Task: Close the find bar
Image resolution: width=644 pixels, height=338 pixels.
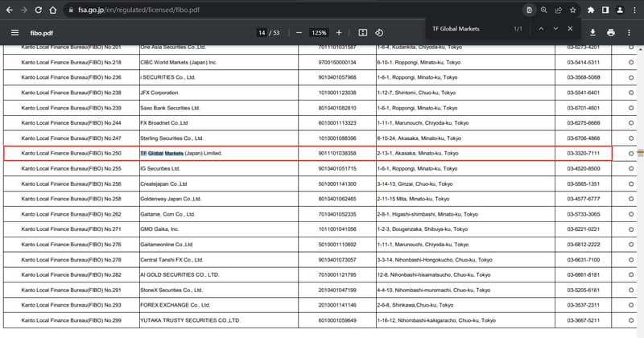Action: click(570, 29)
